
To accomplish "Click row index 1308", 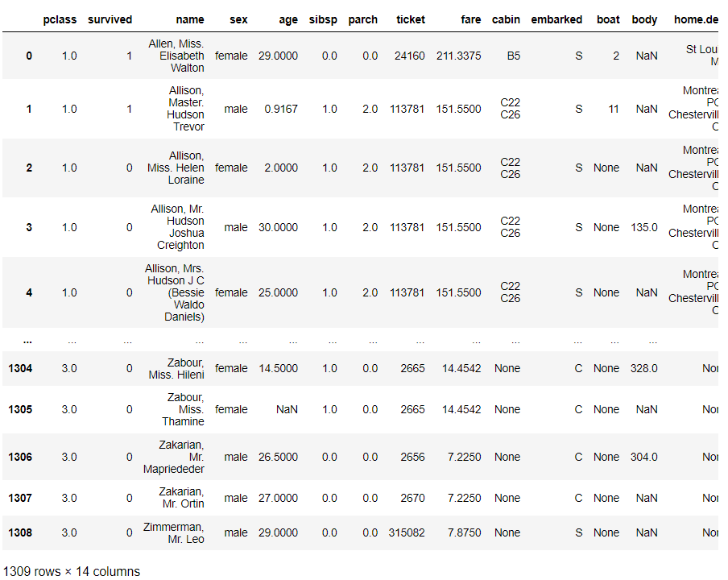I will (x=20, y=532).
